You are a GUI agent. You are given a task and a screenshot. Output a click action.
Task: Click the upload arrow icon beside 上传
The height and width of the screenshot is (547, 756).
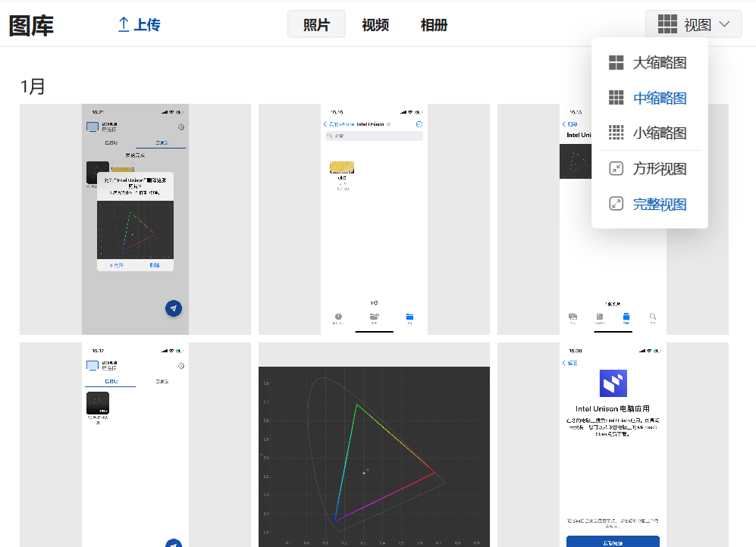click(125, 23)
